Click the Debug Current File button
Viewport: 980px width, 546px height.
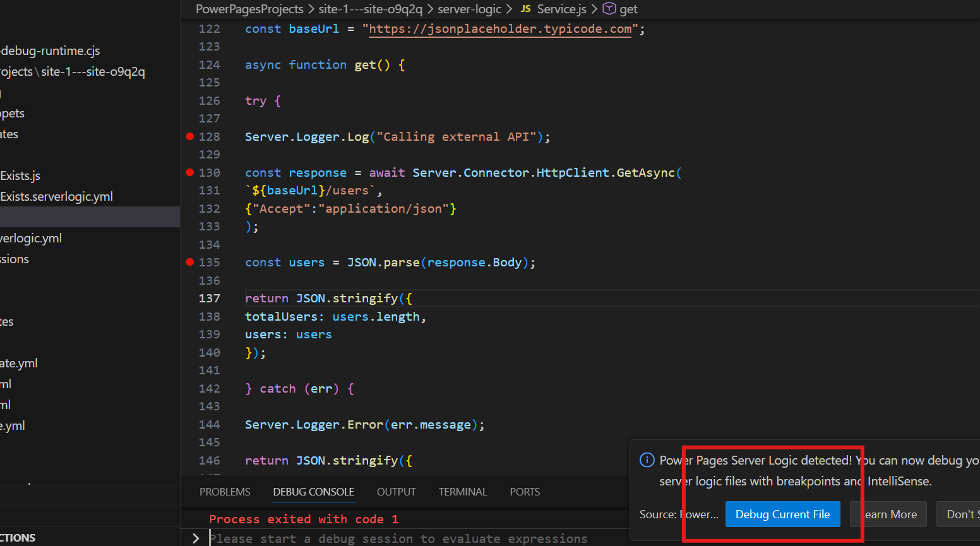[782, 514]
